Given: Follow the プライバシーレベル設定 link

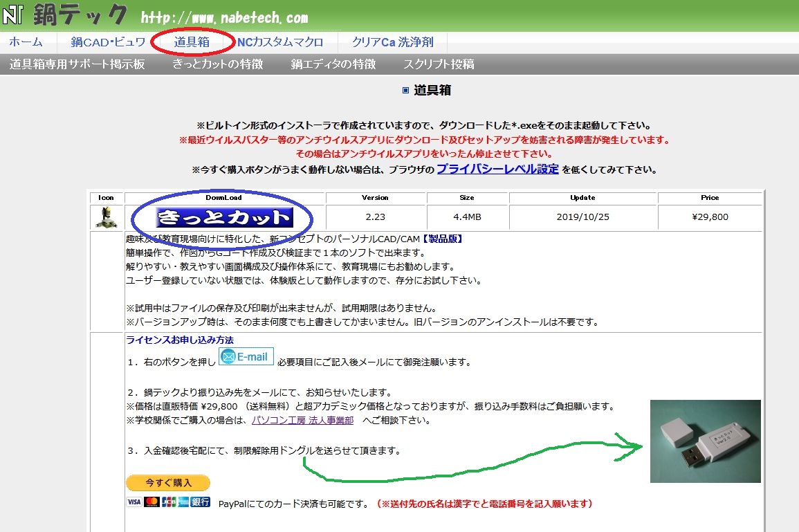Looking at the screenshot, I should coord(498,169).
